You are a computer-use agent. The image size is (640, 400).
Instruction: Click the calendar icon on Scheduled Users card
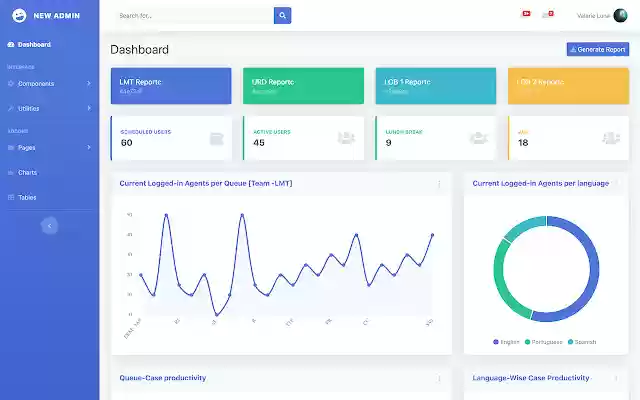pos(217,139)
